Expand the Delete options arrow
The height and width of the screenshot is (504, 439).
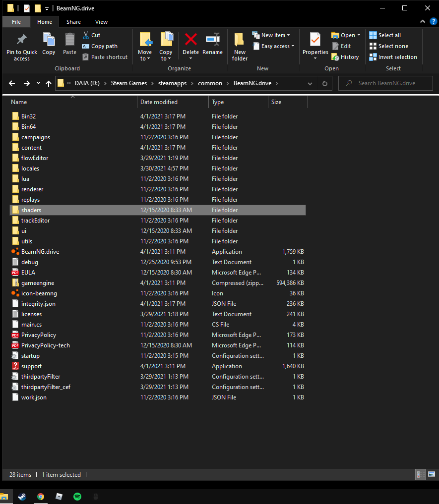pyautogui.click(x=190, y=58)
